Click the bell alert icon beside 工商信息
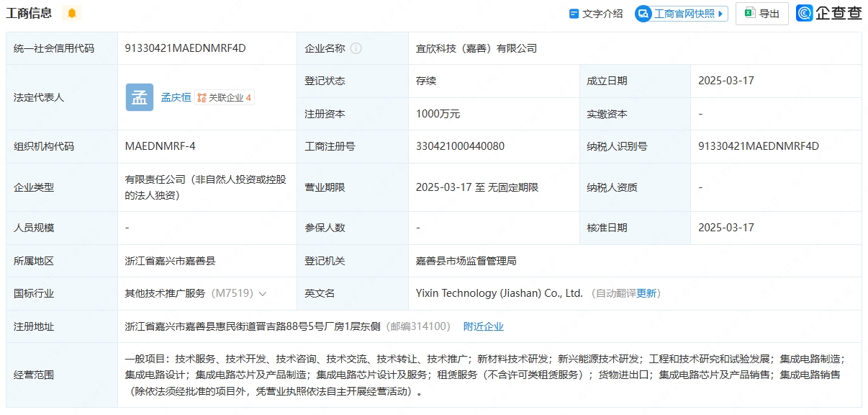Screen dimensions: 868x415 [x=72, y=13]
